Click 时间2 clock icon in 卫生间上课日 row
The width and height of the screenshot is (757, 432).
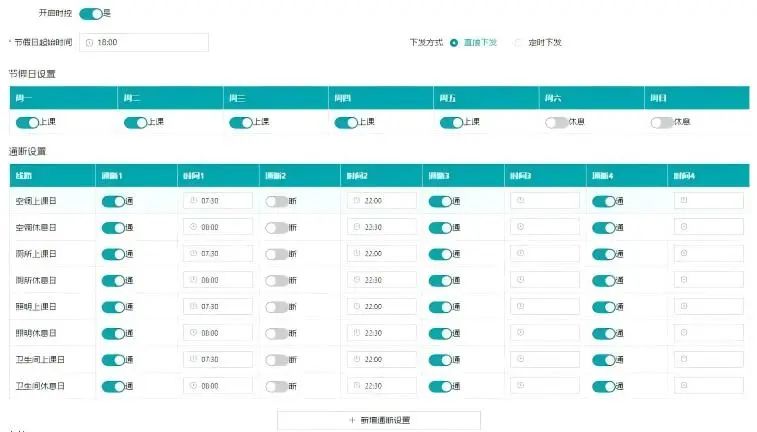[x=357, y=359]
